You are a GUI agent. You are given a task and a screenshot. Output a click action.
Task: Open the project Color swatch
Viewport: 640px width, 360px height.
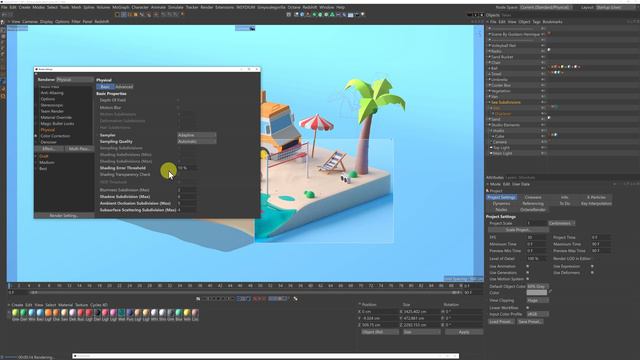click(x=536, y=292)
